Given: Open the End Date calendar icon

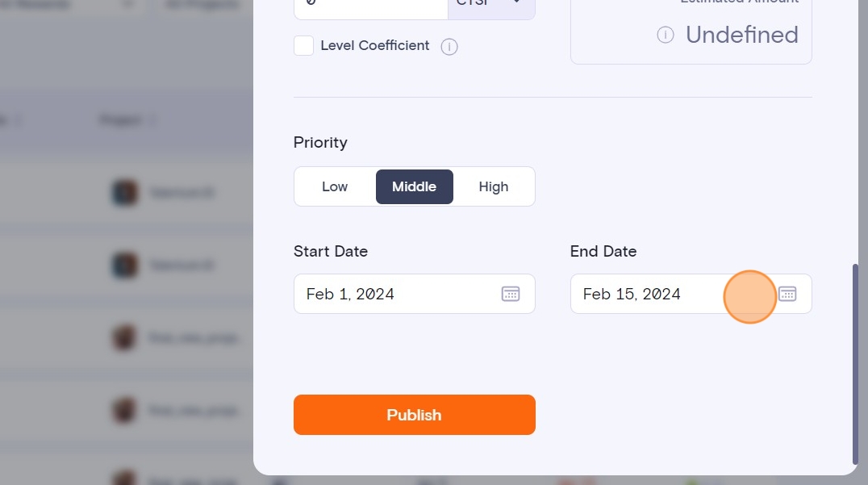Looking at the screenshot, I should [x=787, y=294].
